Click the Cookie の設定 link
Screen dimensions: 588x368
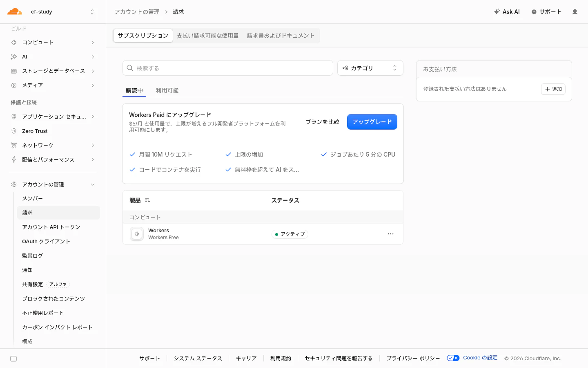(480, 358)
